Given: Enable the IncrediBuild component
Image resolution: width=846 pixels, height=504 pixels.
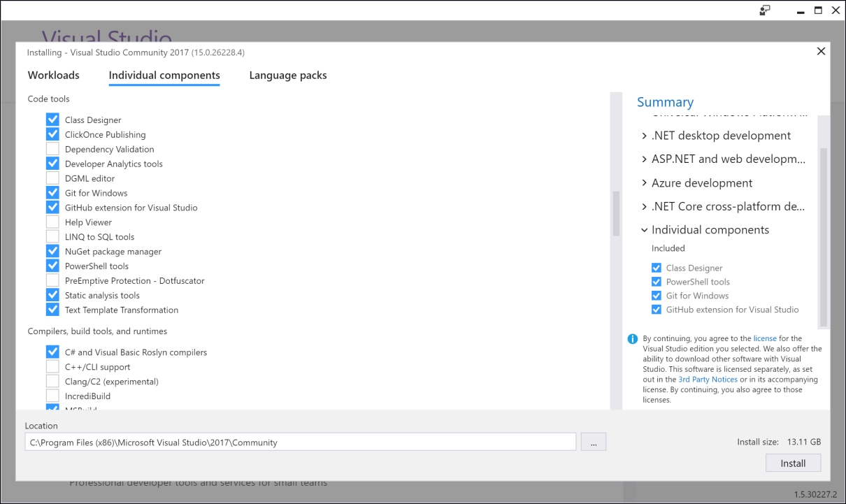Looking at the screenshot, I should [52, 396].
